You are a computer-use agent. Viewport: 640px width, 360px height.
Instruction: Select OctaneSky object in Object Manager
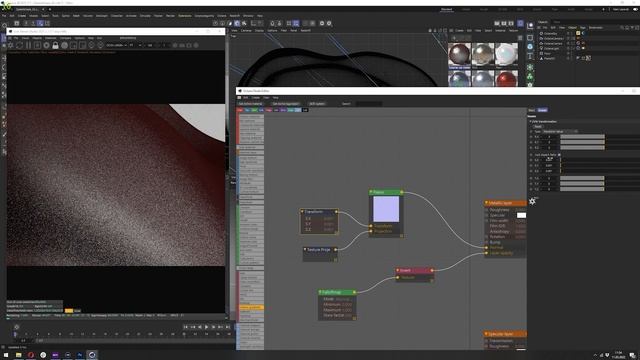pyautogui.click(x=551, y=33)
